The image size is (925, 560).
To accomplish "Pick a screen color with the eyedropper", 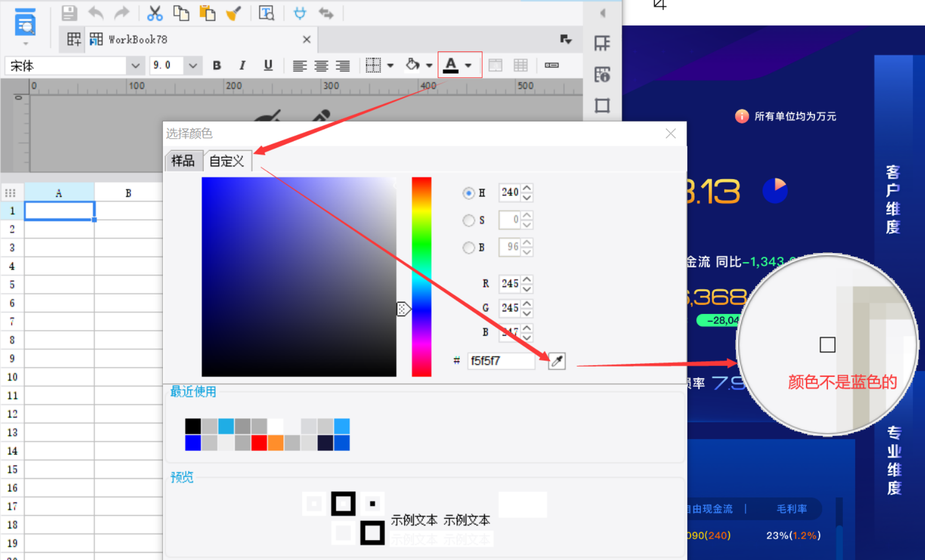I will pos(557,361).
